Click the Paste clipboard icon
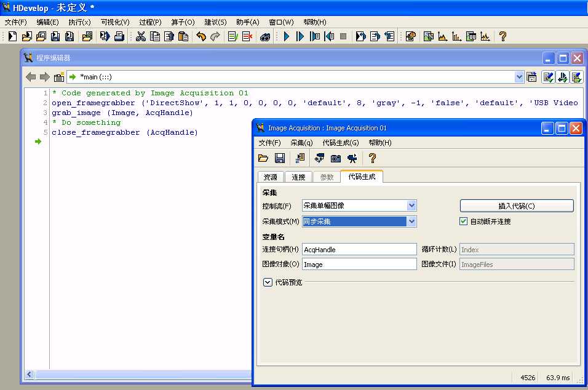588x390 pixels. [x=183, y=36]
